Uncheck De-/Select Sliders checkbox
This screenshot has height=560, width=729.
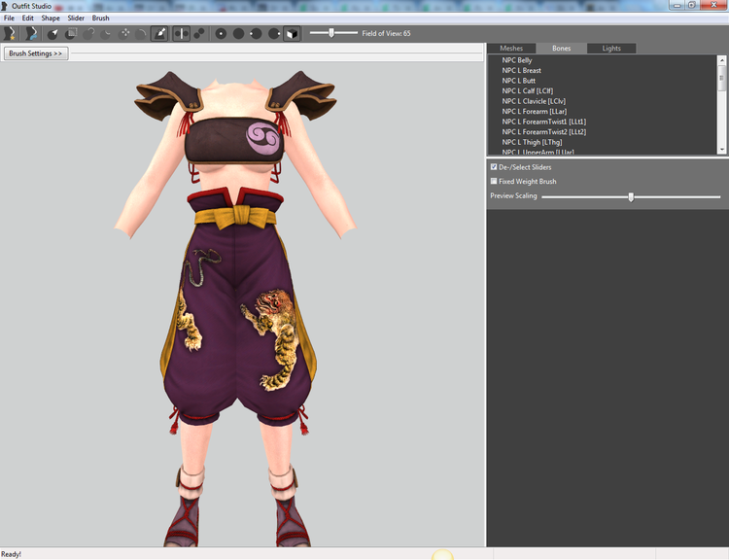pyautogui.click(x=494, y=166)
